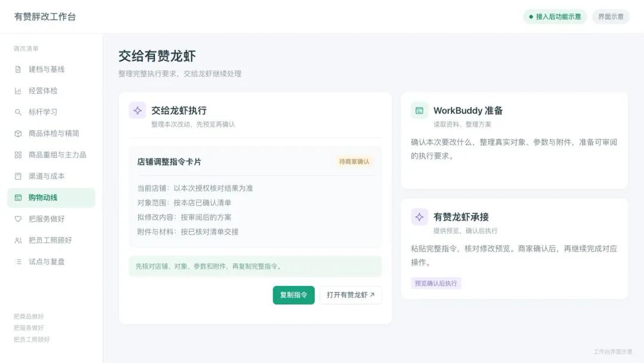The width and height of the screenshot is (644, 363).
Task: Click the 接入后功能示意 status pill
Action: (x=555, y=17)
